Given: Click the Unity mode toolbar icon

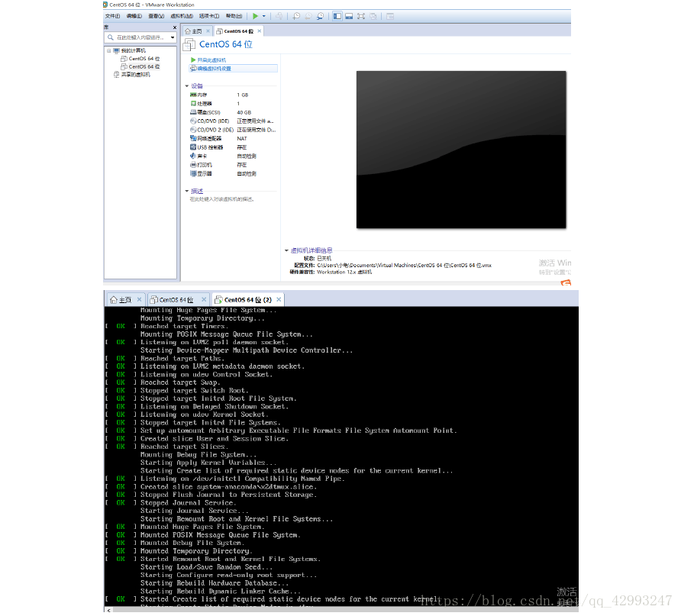Looking at the screenshot, I should click(x=373, y=16).
